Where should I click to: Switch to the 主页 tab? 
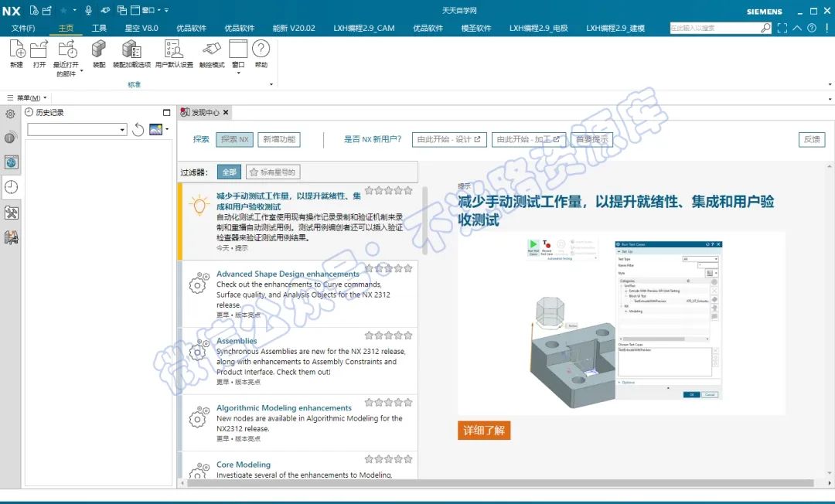[66, 28]
